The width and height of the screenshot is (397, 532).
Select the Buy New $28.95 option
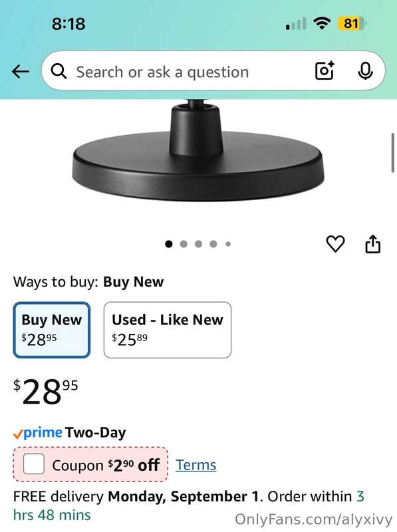point(52,330)
